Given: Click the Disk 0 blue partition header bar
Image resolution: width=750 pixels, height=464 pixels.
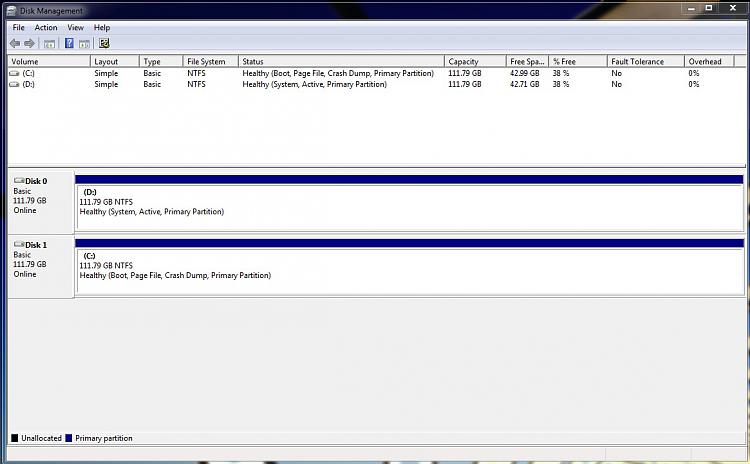Looking at the screenshot, I should 409,179.
